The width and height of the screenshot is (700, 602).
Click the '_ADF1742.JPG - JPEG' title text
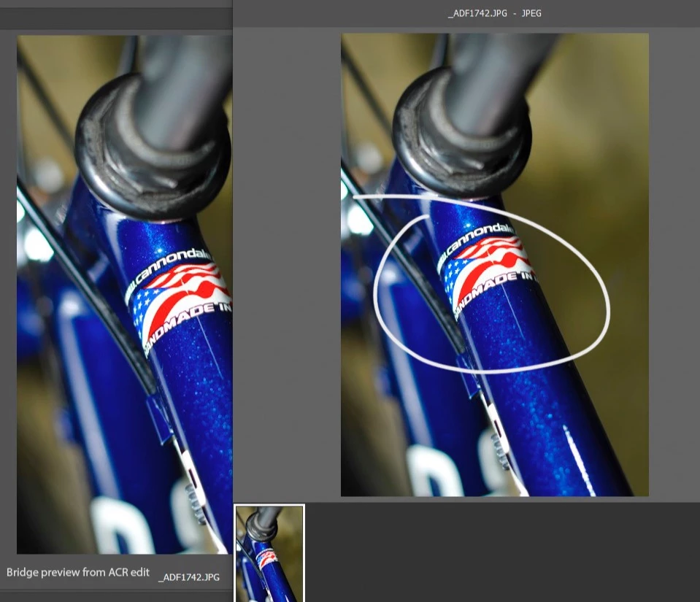pos(495,13)
